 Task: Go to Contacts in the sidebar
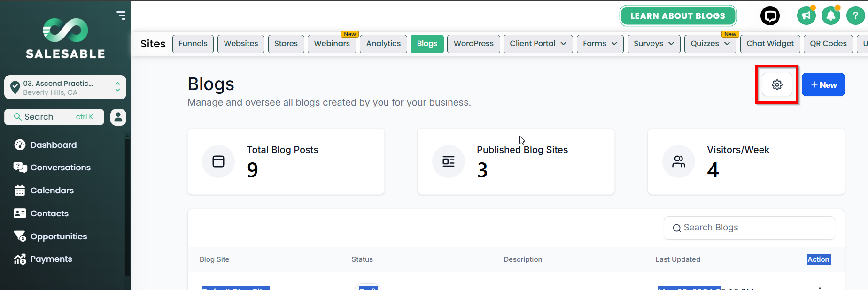pyautogui.click(x=49, y=214)
